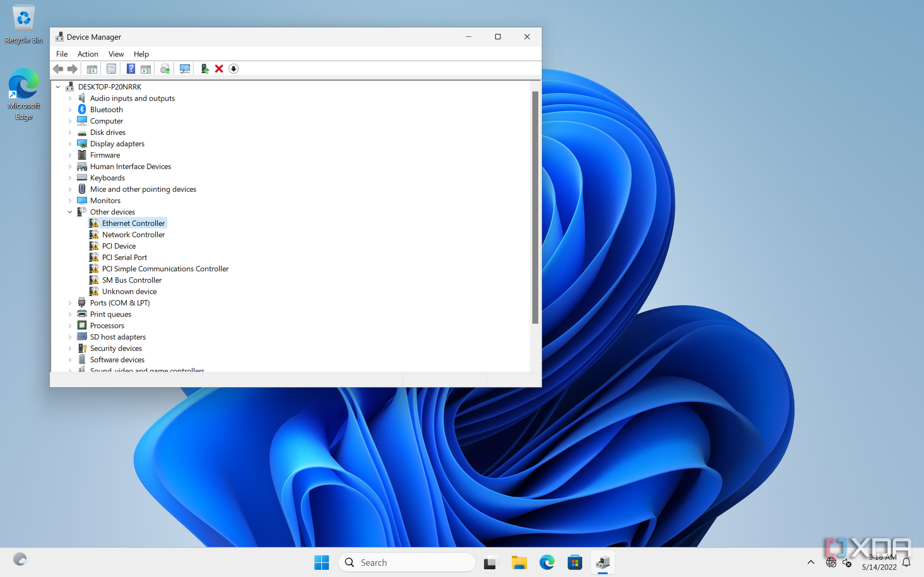Expand the Bluetooth category
This screenshot has width=924, height=577.
[70, 110]
